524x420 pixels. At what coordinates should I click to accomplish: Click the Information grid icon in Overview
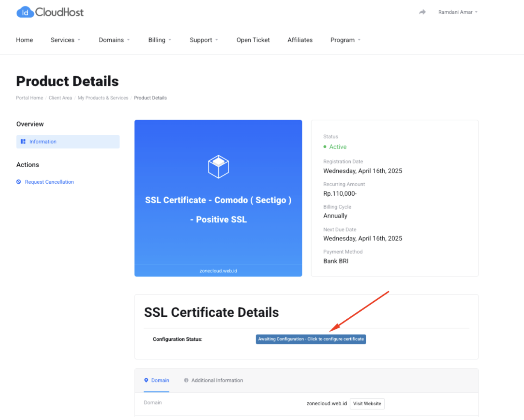coord(23,142)
